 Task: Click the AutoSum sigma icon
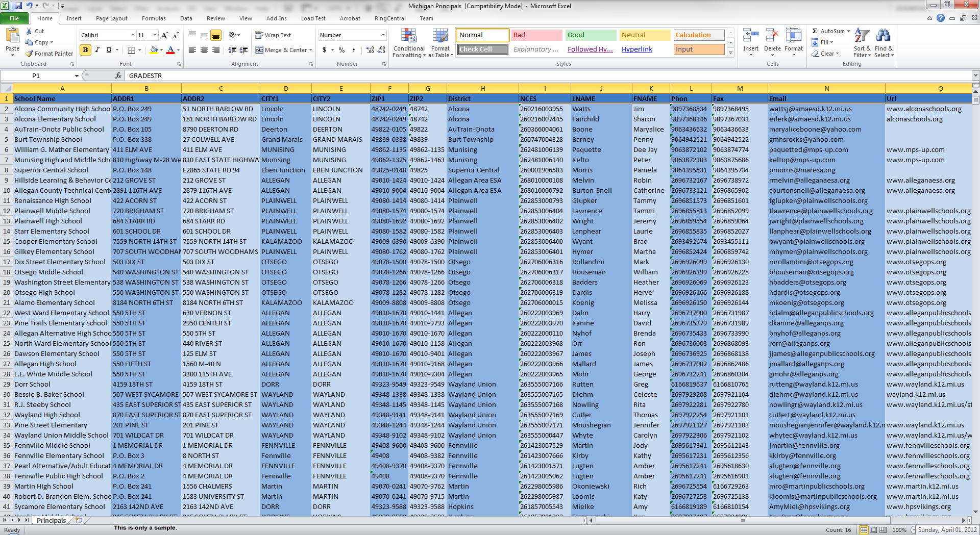pos(815,31)
